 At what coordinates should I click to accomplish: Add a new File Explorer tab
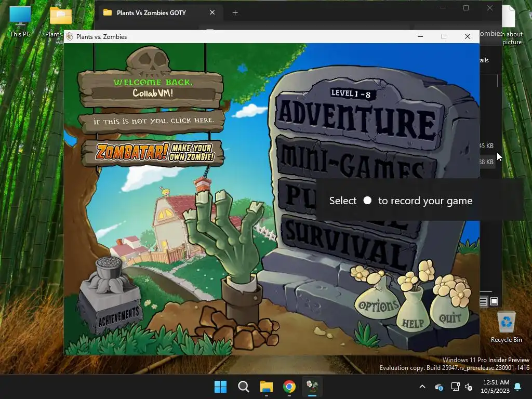(235, 13)
